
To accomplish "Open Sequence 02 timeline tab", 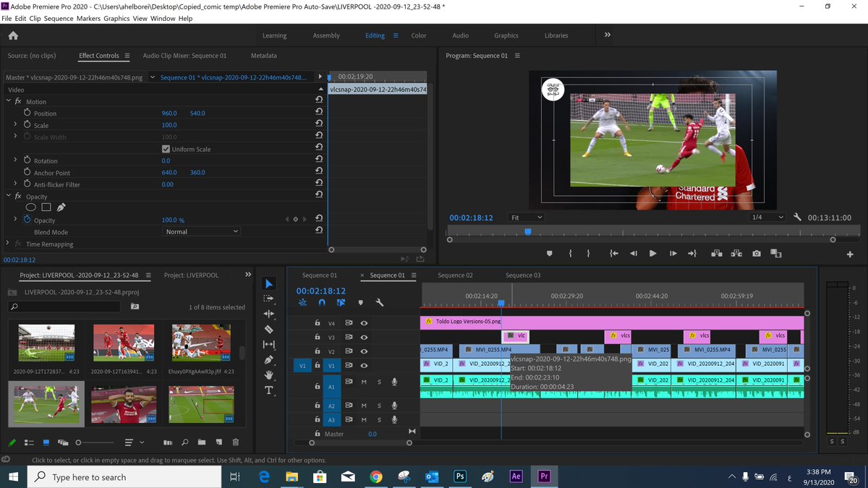I will click(455, 275).
